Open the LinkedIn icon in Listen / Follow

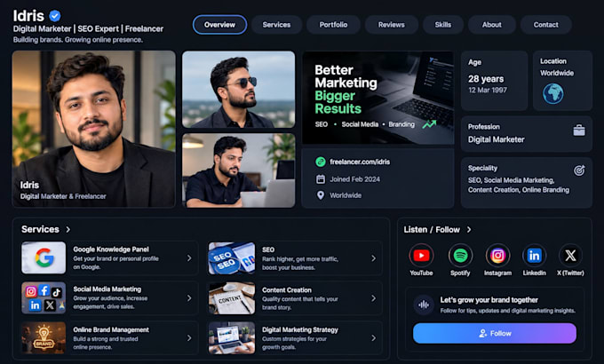[534, 256]
